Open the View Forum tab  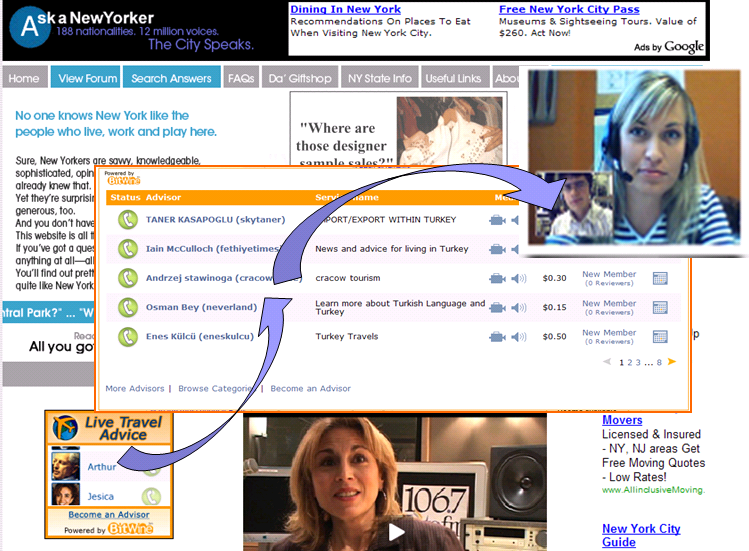click(87, 78)
